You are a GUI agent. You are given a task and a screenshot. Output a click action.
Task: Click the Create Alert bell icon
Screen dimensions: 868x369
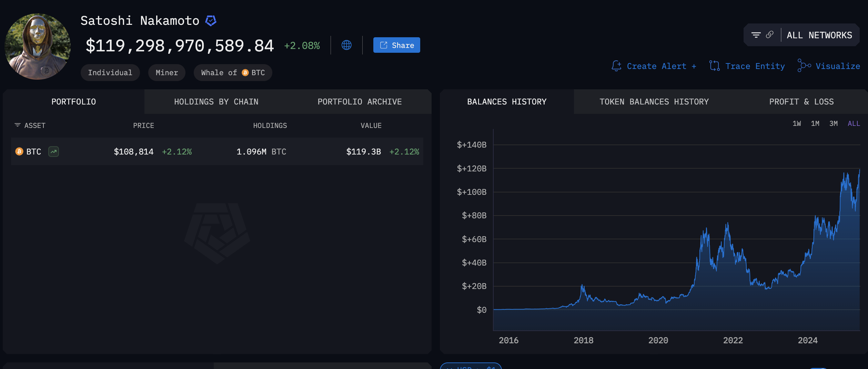click(x=616, y=66)
